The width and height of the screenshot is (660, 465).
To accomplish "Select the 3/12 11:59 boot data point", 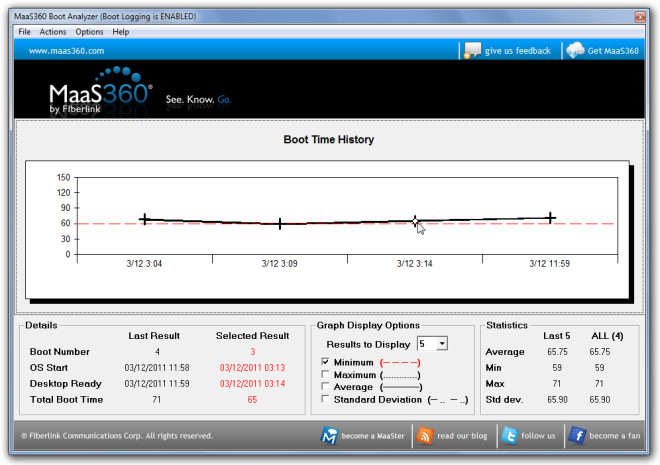I will [x=551, y=218].
